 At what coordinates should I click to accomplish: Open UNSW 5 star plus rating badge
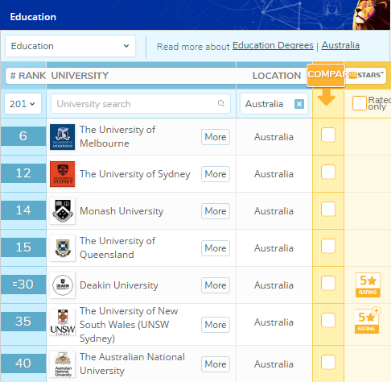coord(367,321)
